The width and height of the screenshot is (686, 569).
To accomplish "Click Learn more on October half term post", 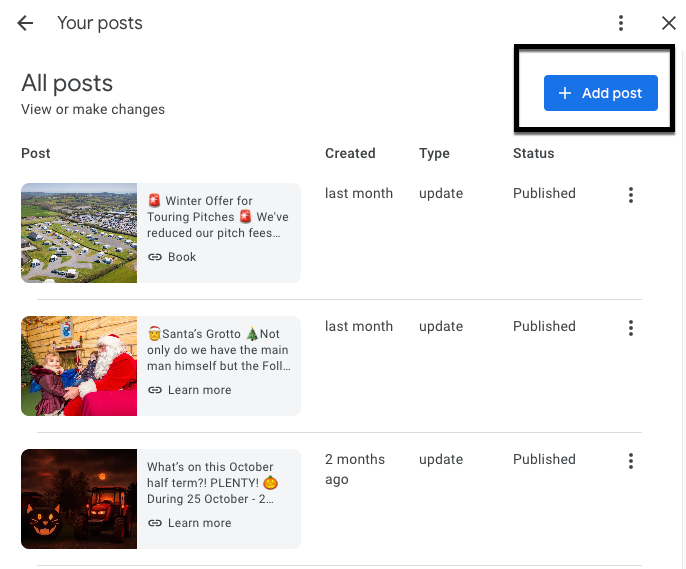I will click(x=199, y=523).
